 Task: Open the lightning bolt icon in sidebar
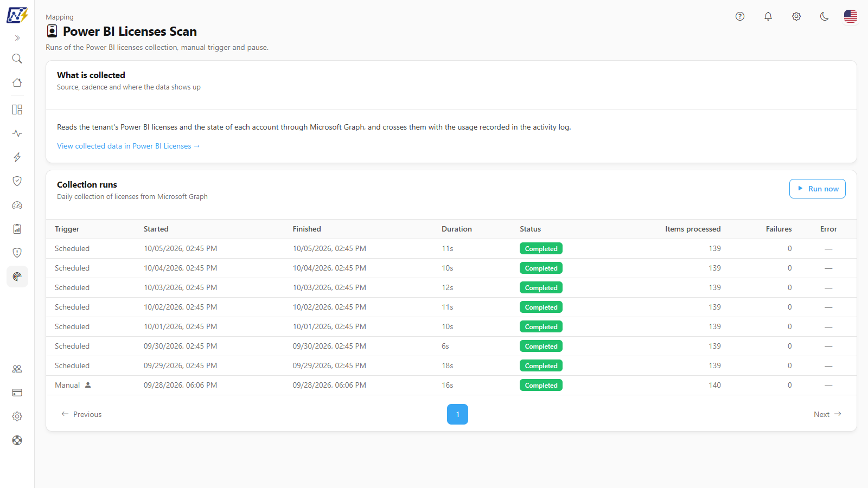[x=17, y=157]
